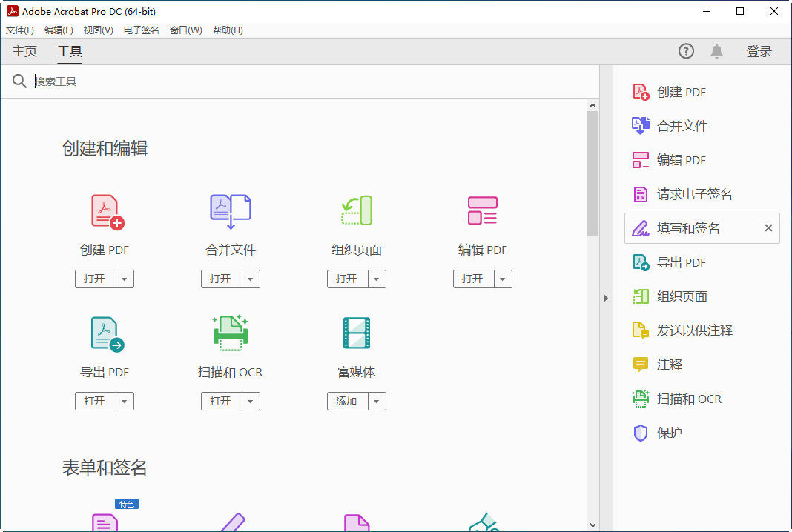The image size is (792, 532).
Task: Remove 填写和签名 from sidebar shortcuts
Action: click(x=768, y=227)
